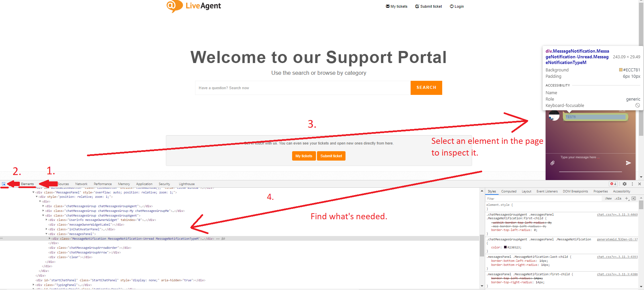Expand the inChatAvatarPanel div node

[46, 229]
